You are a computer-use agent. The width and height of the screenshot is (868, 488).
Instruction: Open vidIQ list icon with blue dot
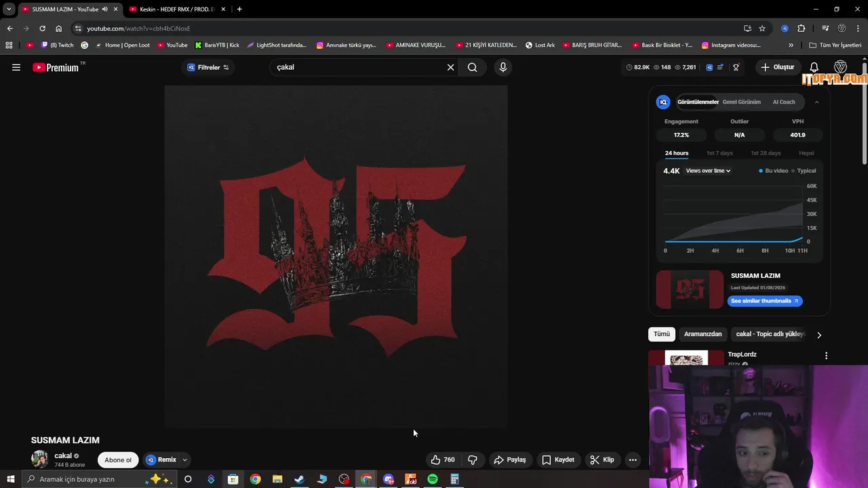tap(720, 67)
